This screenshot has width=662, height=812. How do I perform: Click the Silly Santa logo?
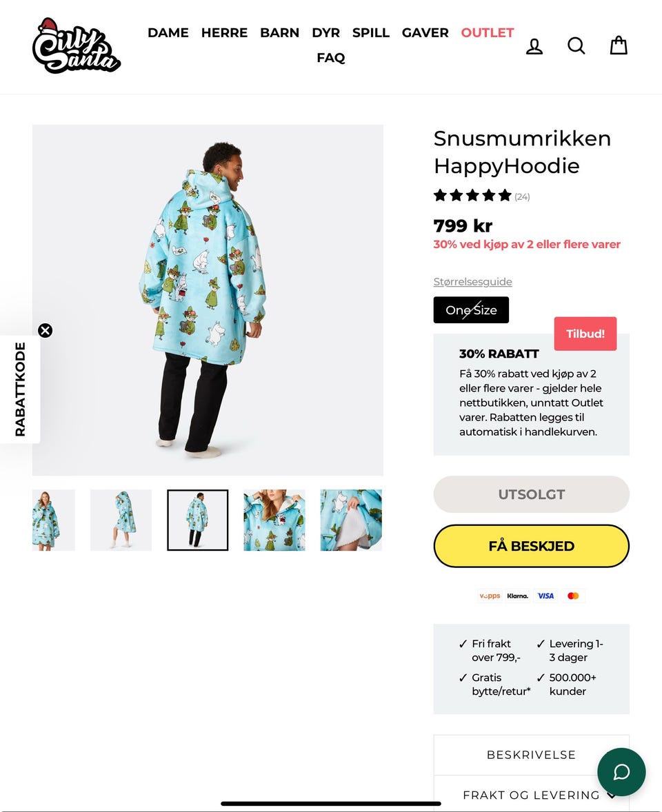pyautogui.click(x=77, y=45)
